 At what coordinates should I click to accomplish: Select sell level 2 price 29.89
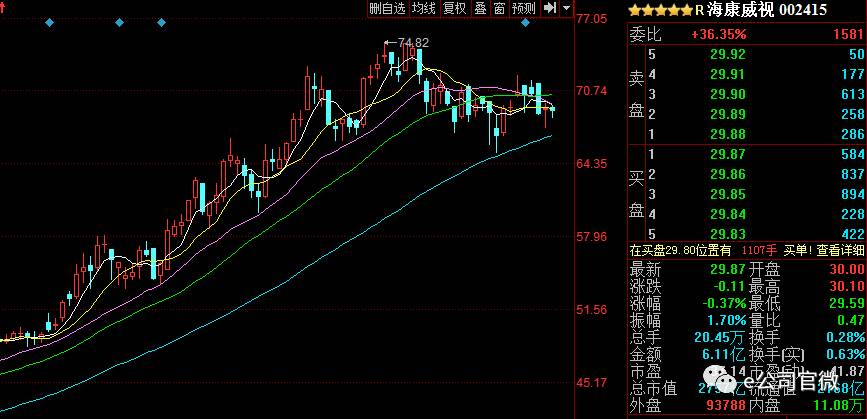point(728,114)
